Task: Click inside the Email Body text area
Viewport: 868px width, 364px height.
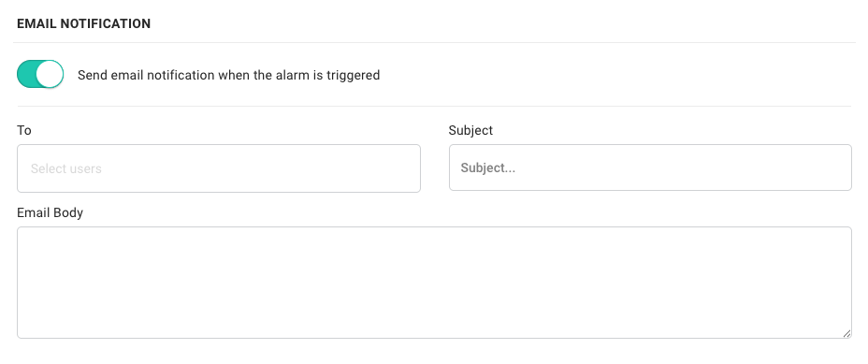Action: (x=434, y=283)
